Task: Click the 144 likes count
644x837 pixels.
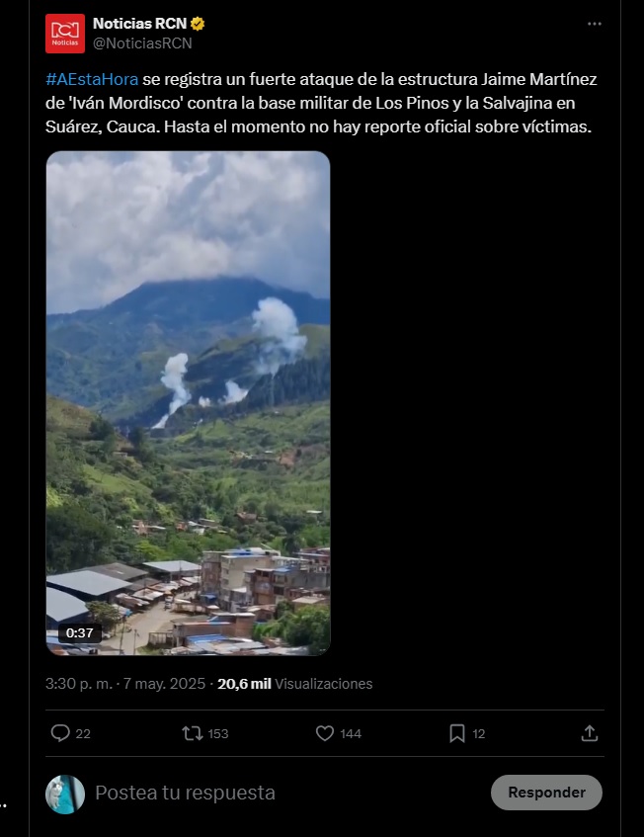Action: point(351,734)
